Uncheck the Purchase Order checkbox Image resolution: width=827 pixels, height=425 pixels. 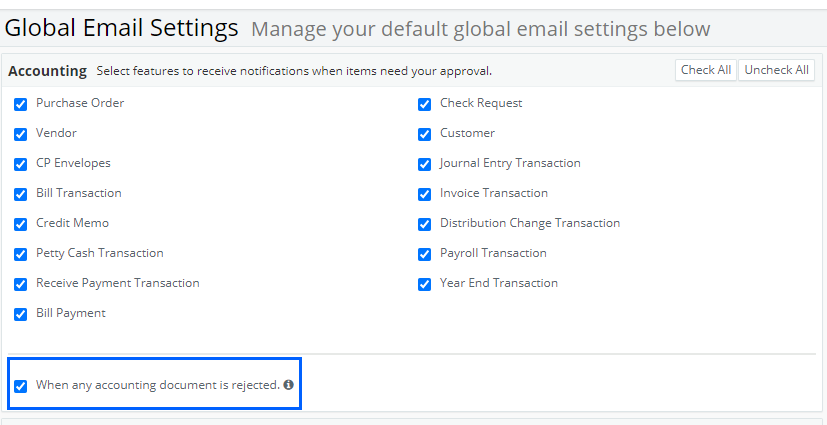pyautogui.click(x=21, y=104)
